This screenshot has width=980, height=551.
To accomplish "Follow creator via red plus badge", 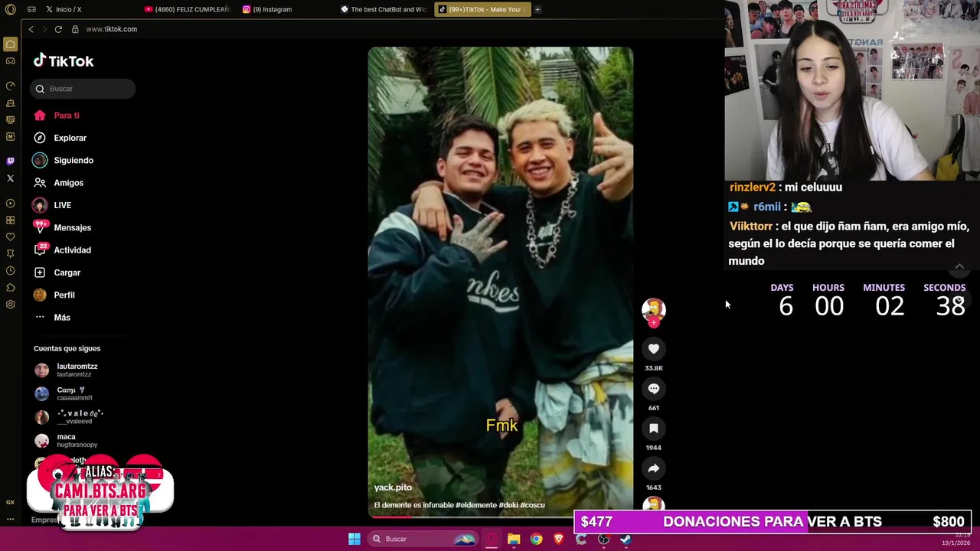I will 654,323.
